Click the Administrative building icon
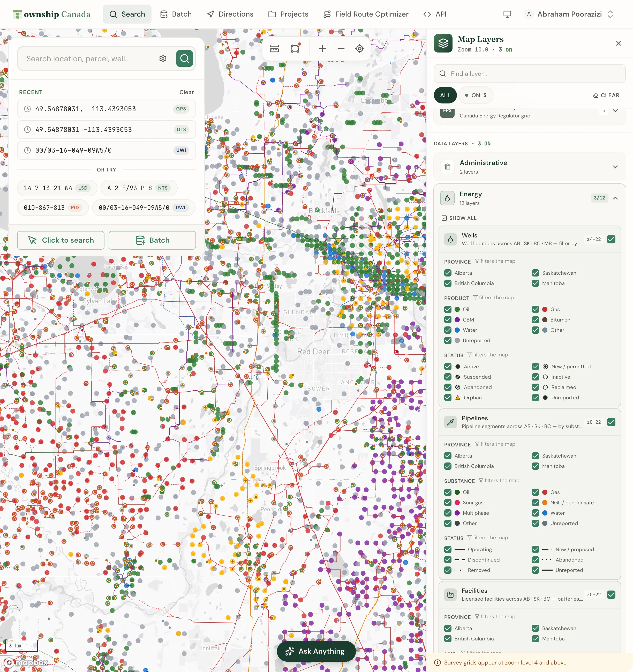The height and width of the screenshot is (672, 633). (447, 167)
